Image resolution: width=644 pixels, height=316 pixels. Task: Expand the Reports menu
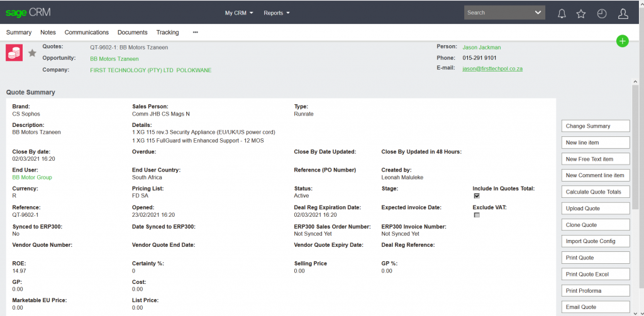pyautogui.click(x=277, y=13)
